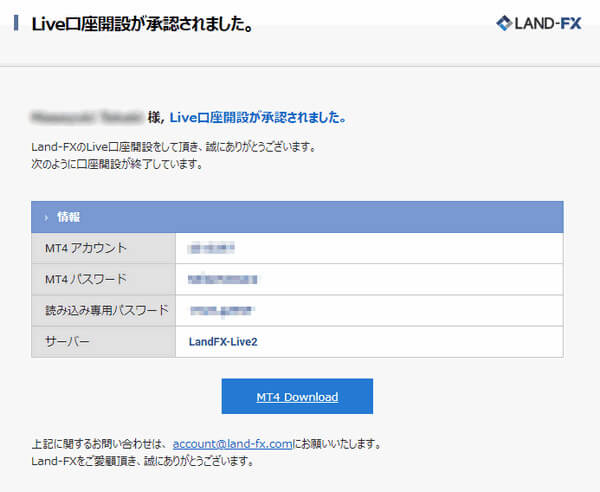Viewport: 600px width, 492px height.
Task: Select the MT4 パスワード label cell
Action: [x=103, y=279]
